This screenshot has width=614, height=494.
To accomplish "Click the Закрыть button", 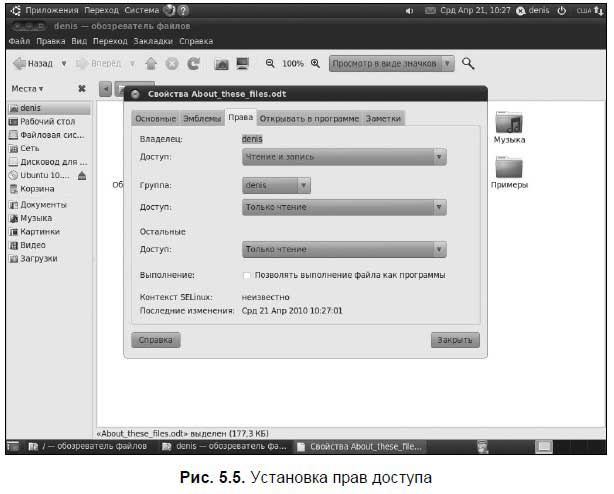I will pyautogui.click(x=455, y=340).
